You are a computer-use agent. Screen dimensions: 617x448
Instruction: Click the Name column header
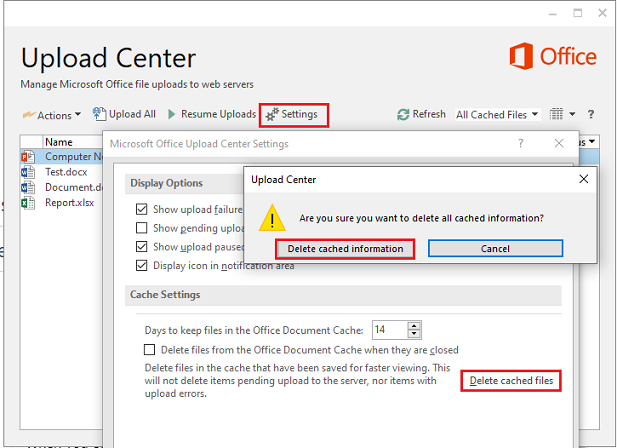pos(59,142)
